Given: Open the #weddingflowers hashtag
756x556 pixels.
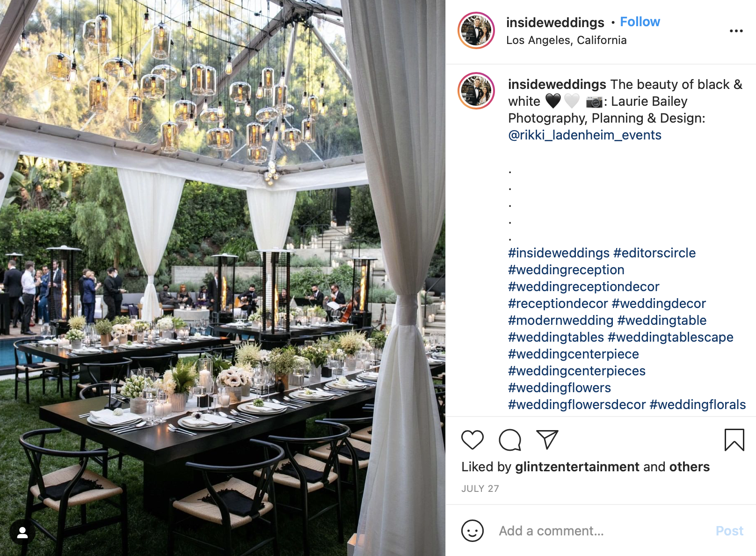Looking at the screenshot, I should 559,388.
